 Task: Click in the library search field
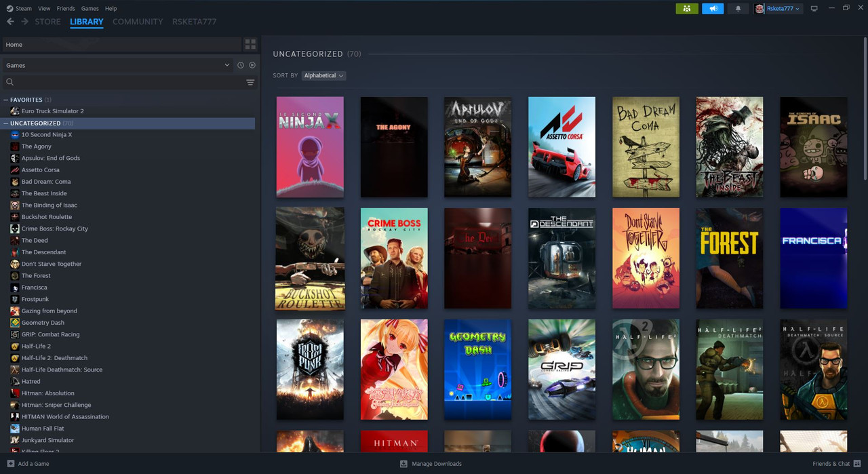129,82
